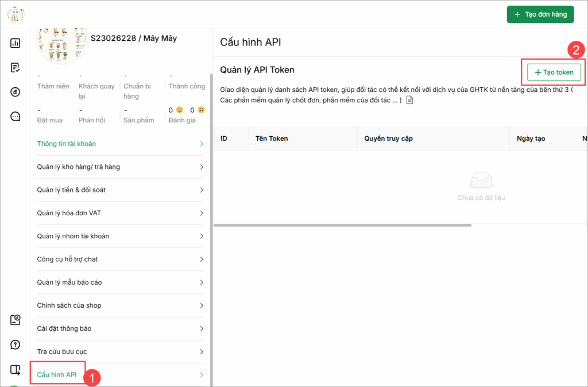Click the wallet card icon in sidebar
This screenshot has height=387, width=588.
point(16,320)
